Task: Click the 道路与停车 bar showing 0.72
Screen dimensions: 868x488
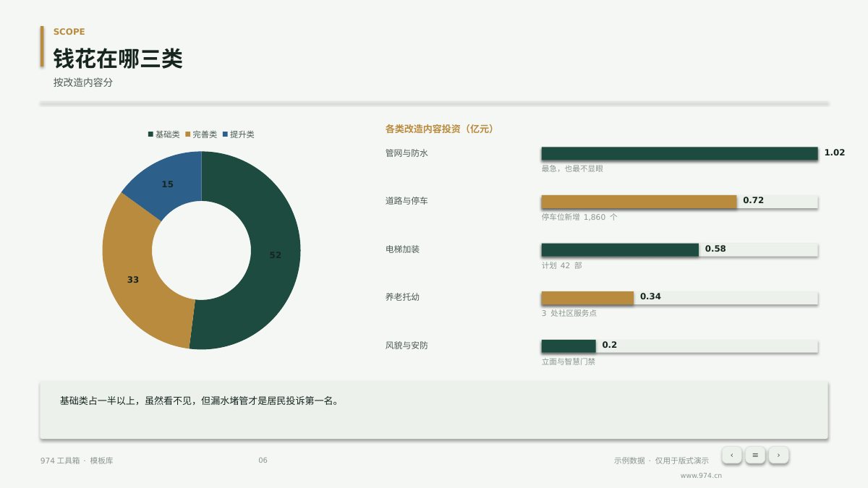Action: click(x=639, y=202)
